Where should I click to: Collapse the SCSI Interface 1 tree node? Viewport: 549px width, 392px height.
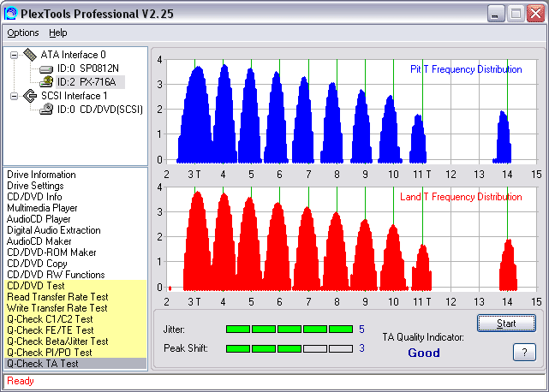(14, 96)
